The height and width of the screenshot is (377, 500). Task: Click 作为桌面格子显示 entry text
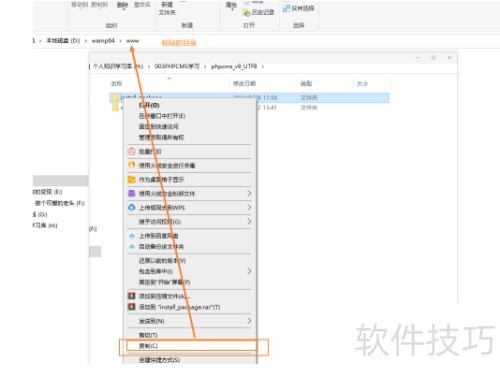click(161, 179)
